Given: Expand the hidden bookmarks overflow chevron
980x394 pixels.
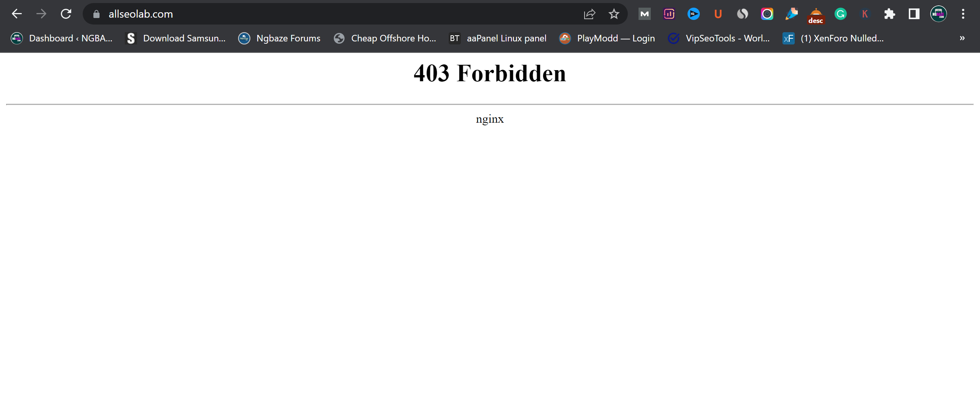Looking at the screenshot, I should (962, 38).
